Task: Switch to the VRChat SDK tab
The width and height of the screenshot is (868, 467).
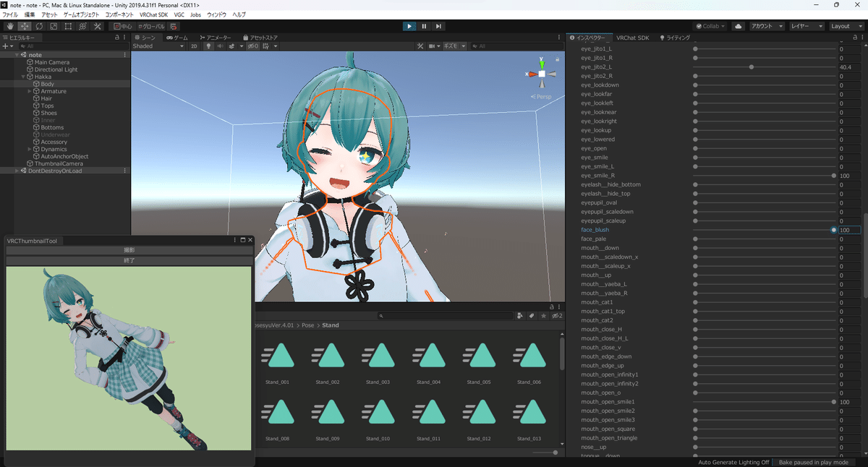Action: (633, 37)
